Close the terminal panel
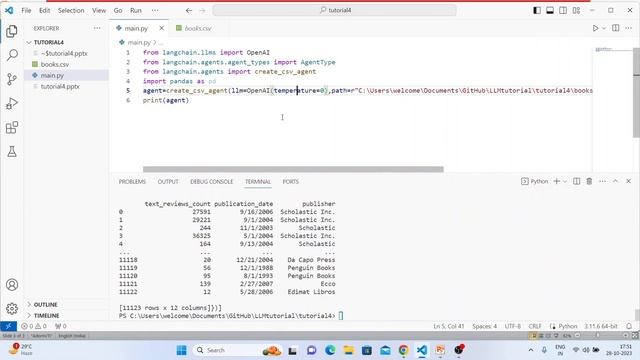 click(629, 181)
